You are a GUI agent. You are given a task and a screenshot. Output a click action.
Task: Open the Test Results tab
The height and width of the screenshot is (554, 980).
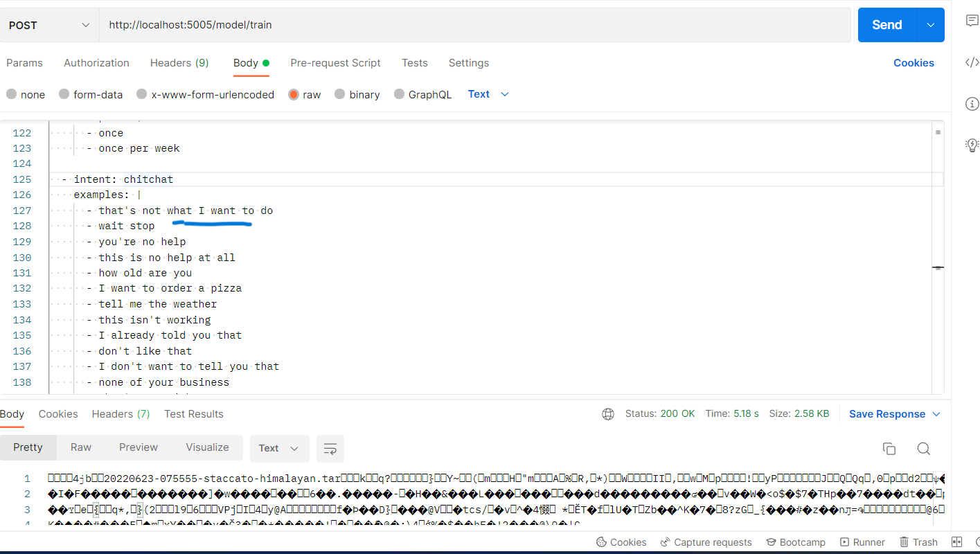[x=193, y=413]
